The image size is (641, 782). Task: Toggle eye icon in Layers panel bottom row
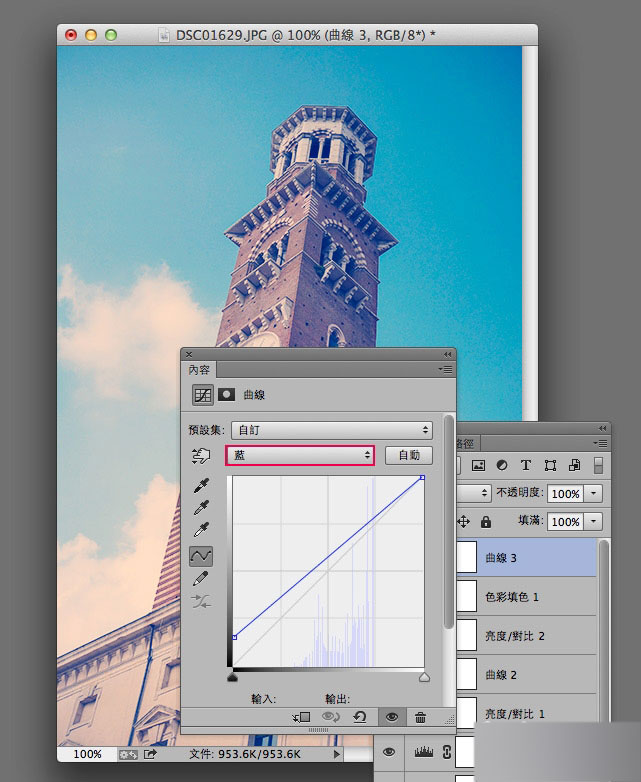[389, 752]
